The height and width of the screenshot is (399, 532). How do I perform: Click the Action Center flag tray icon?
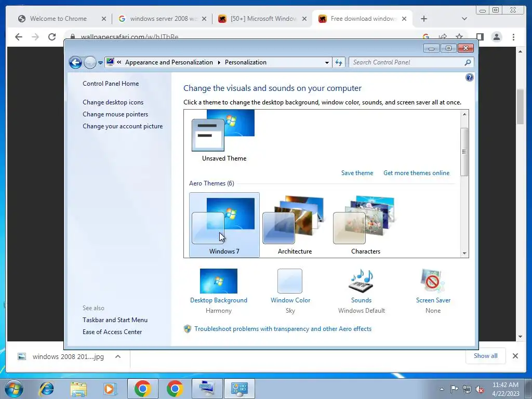pyautogui.click(x=454, y=389)
